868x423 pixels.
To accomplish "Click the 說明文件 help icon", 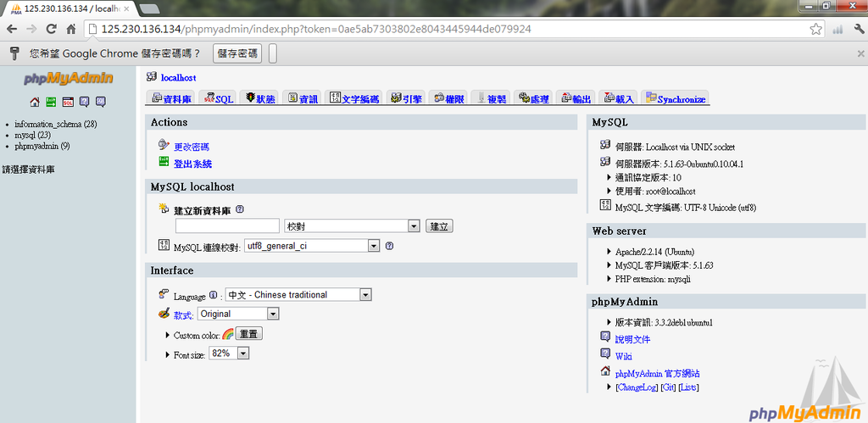I will pyautogui.click(x=605, y=337).
